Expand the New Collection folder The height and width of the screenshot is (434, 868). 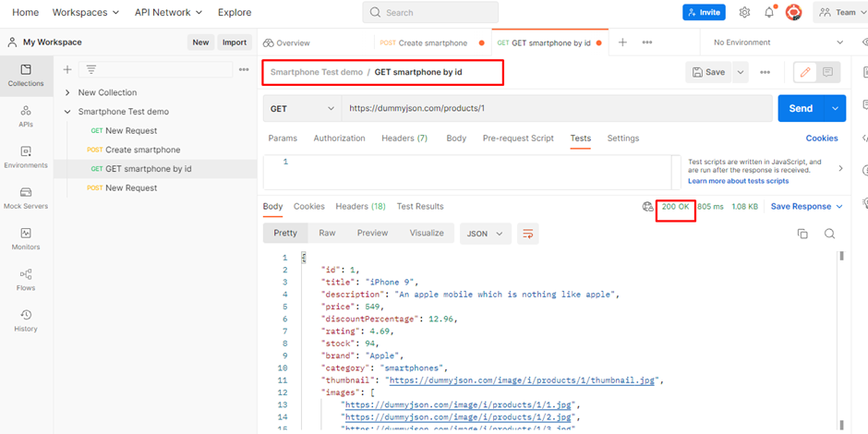(x=67, y=92)
